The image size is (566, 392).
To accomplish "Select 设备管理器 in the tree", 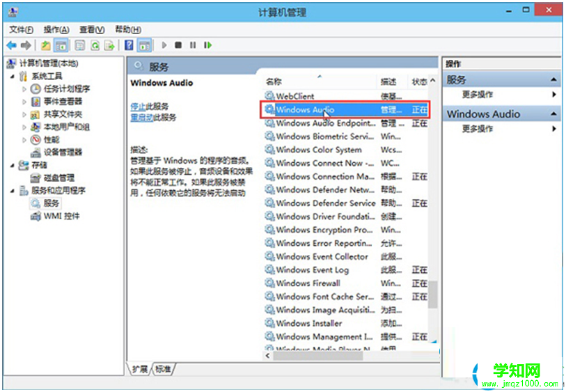I will click(x=63, y=152).
